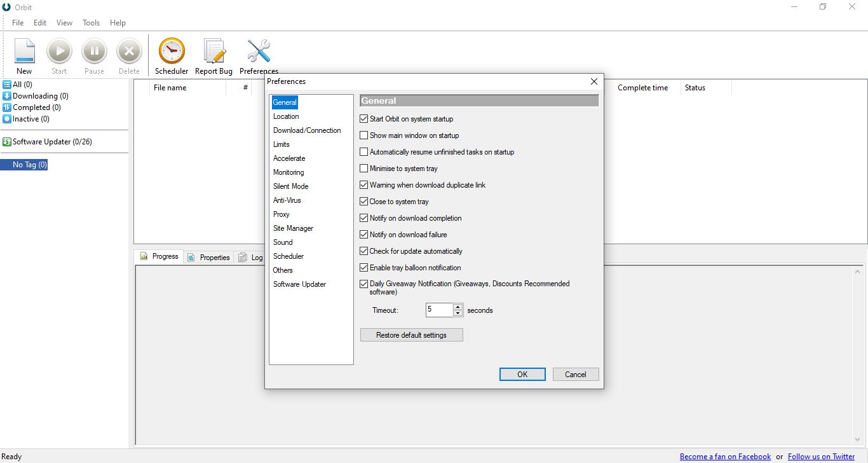Select Silent Mode preferences category
The width and height of the screenshot is (868, 463).
pos(291,186)
